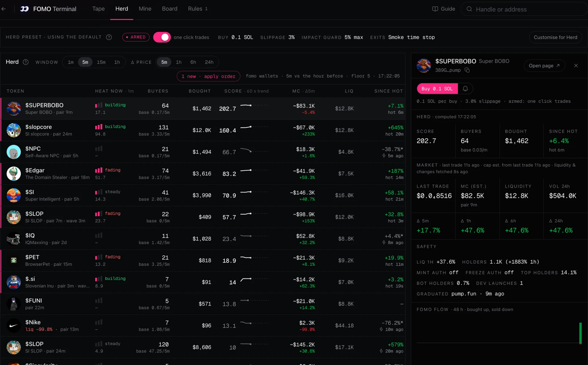Click the $SUPERBOBO avatar in detail panel
The height and width of the screenshot is (365, 588).
point(424,66)
